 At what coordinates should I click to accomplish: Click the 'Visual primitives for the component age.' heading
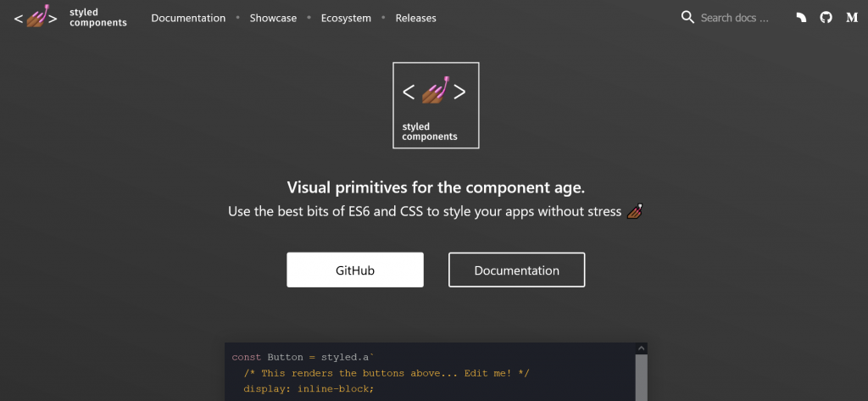point(436,187)
